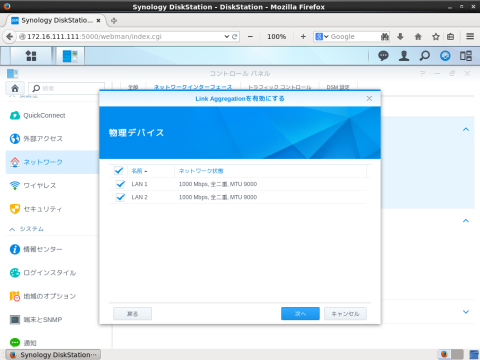Collapse the second interface panel chevron
Viewport: 480px width, 360px height.
coord(466,221)
